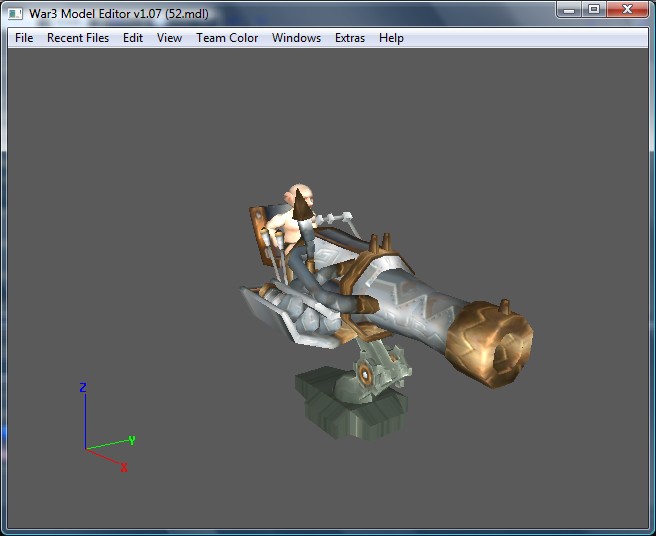656x536 pixels.
Task: Click the window title text "War3 Model Editor v1.07 (52.mdl)"
Action: pyautogui.click(x=119, y=14)
